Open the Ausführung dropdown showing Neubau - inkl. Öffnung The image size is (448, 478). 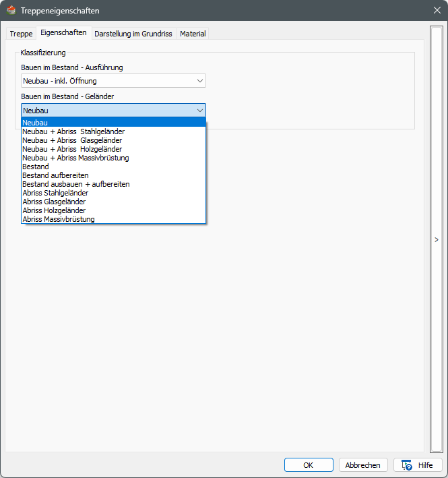tap(113, 81)
